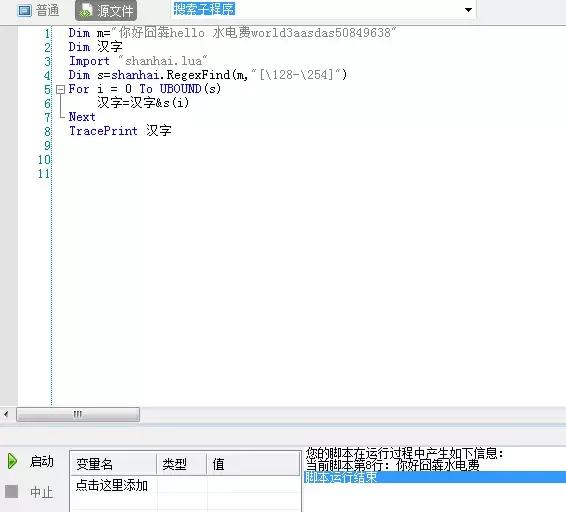
Task: Click code line Import "shanhai.lua"
Action: point(138,61)
